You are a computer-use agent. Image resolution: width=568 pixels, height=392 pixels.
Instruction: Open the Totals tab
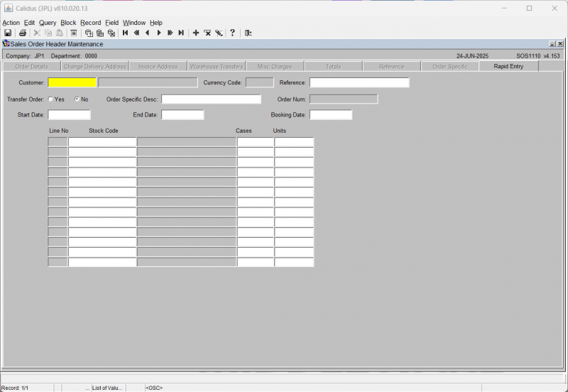[333, 67]
